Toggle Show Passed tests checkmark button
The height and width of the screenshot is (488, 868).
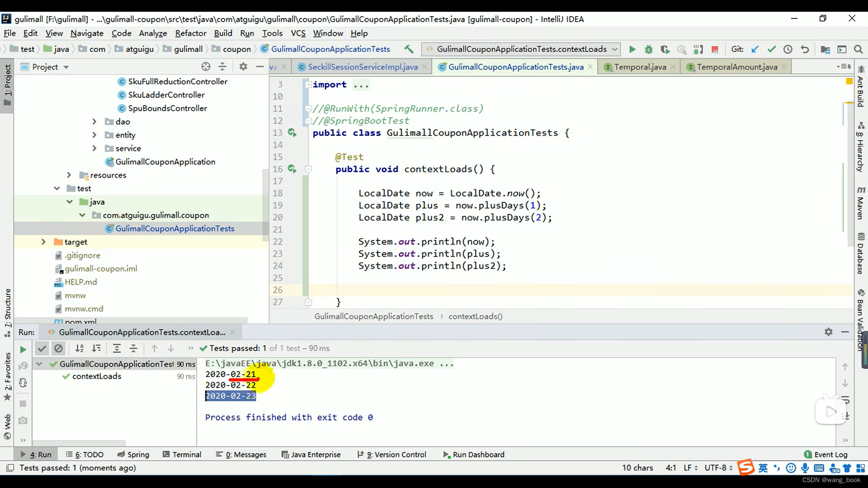click(x=42, y=348)
